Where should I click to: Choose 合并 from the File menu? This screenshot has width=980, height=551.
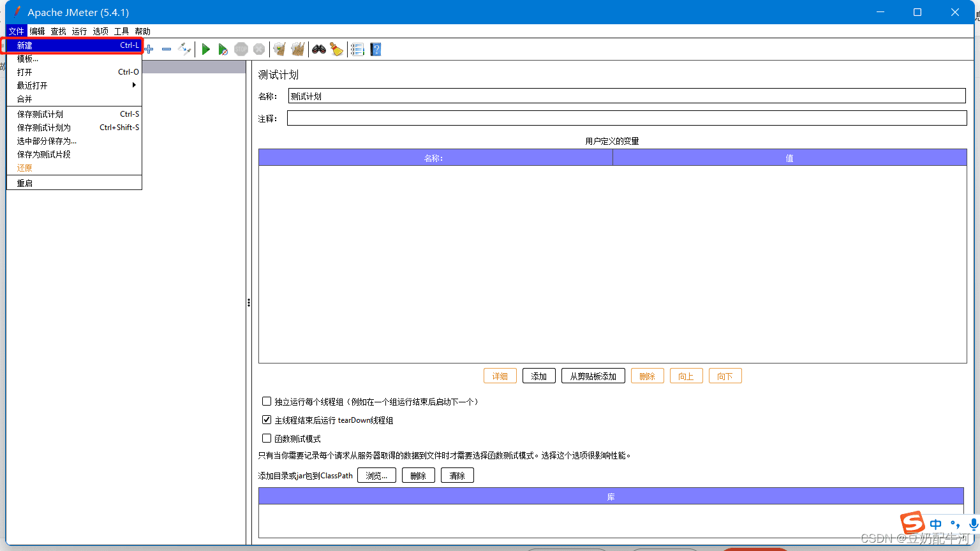tap(74, 99)
